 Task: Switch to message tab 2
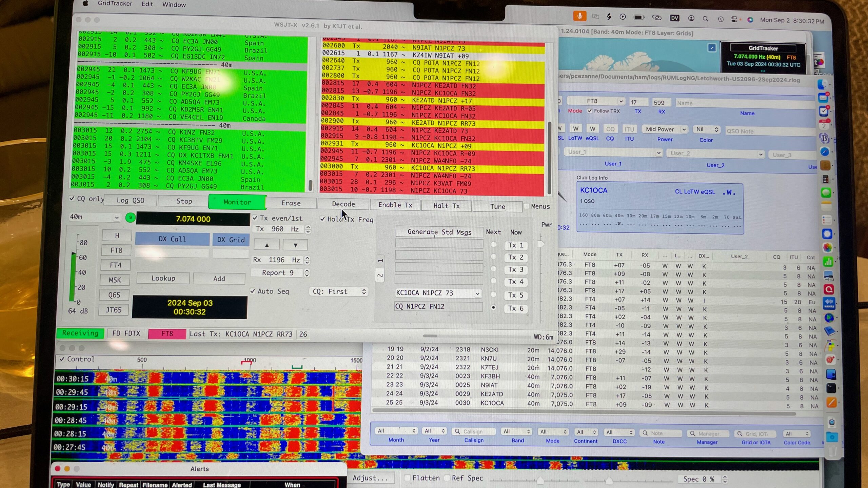pyautogui.click(x=380, y=276)
